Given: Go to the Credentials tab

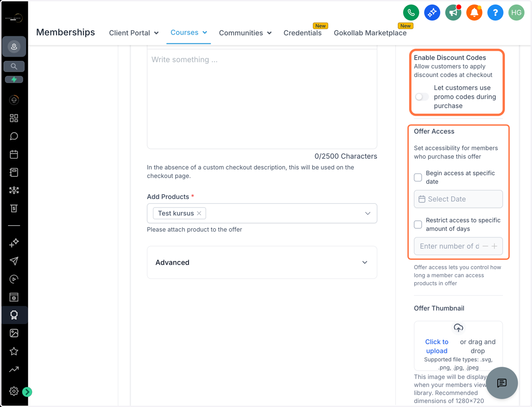Looking at the screenshot, I should 303,33.
